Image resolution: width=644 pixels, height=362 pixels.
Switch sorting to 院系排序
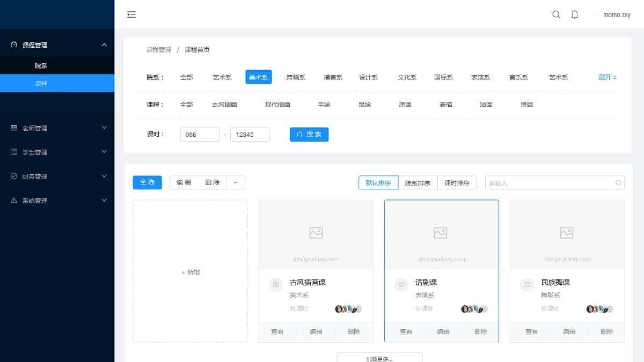coord(418,182)
